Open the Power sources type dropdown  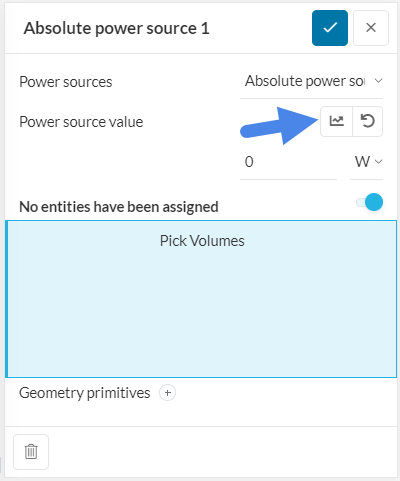[x=311, y=81]
